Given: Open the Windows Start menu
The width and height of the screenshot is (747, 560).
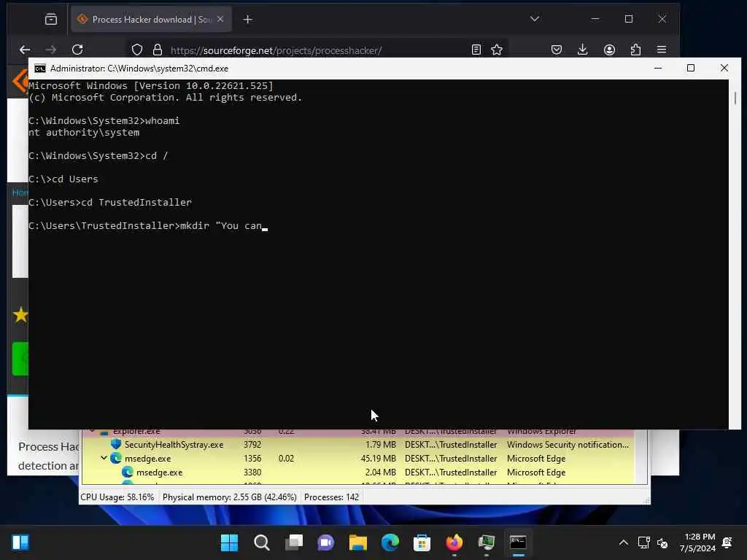Looking at the screenshot, I should 229,542.
